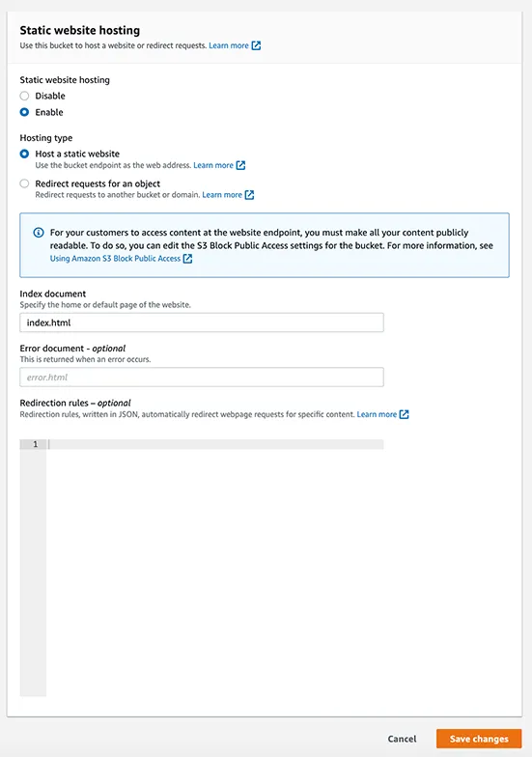Image resolution: width=532 pixels, height=757 pixels.
Task: Select the Disable radio button
Action: coord(24,96)
